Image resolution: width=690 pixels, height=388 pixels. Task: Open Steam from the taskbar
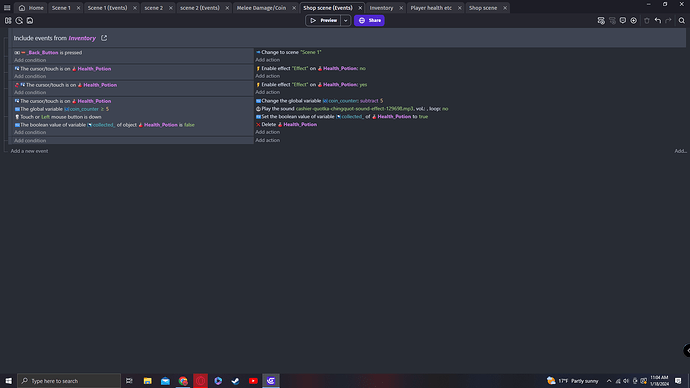pyautogui.click(x=235, y=381)
